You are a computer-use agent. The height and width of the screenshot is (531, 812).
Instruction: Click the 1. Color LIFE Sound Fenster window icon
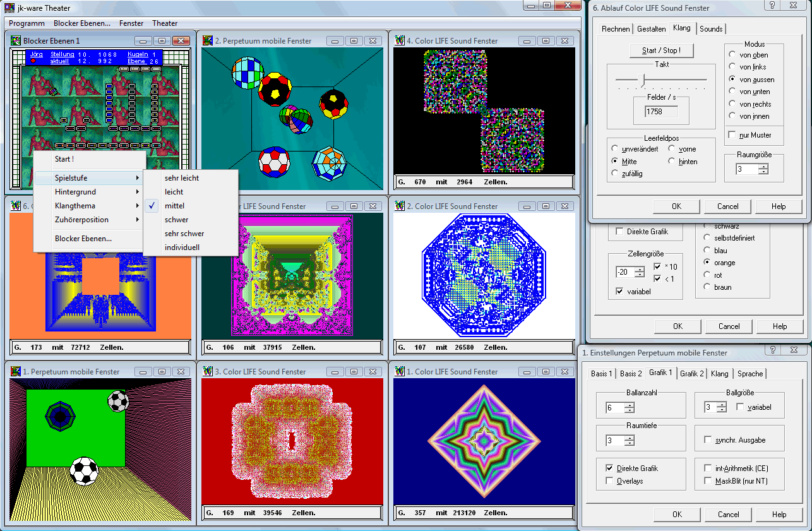(399, 371)
